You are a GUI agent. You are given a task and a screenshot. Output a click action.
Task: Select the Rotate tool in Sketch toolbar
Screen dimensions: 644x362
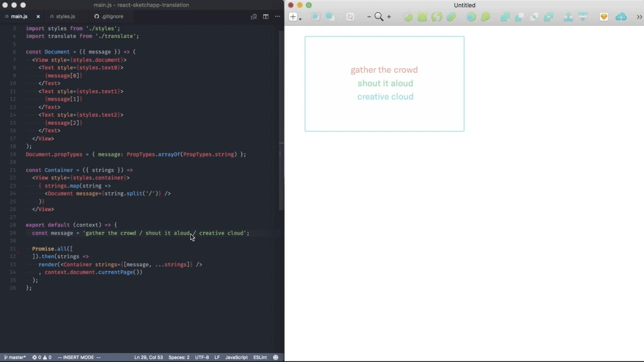pyautogui.click(x=437, y=17)
